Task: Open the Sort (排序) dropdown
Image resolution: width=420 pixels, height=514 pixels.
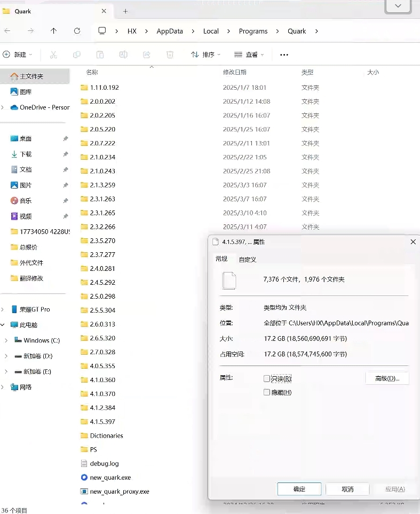Action: [x=206, y=54]
